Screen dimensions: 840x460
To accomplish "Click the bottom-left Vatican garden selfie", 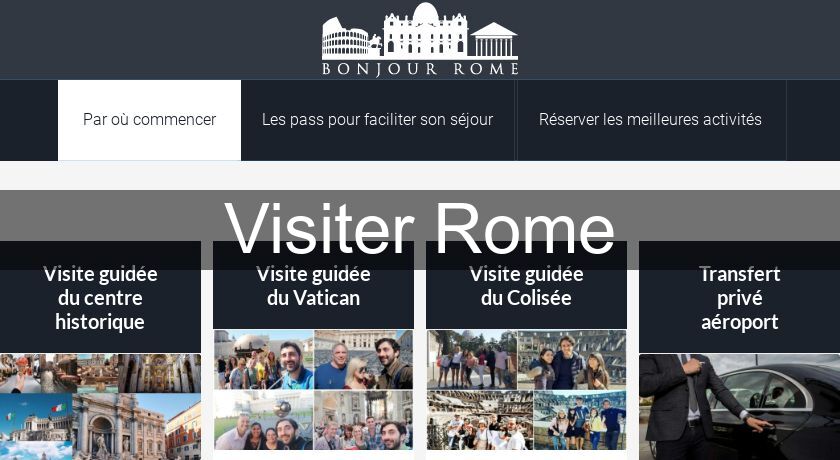I will point(264,420).
